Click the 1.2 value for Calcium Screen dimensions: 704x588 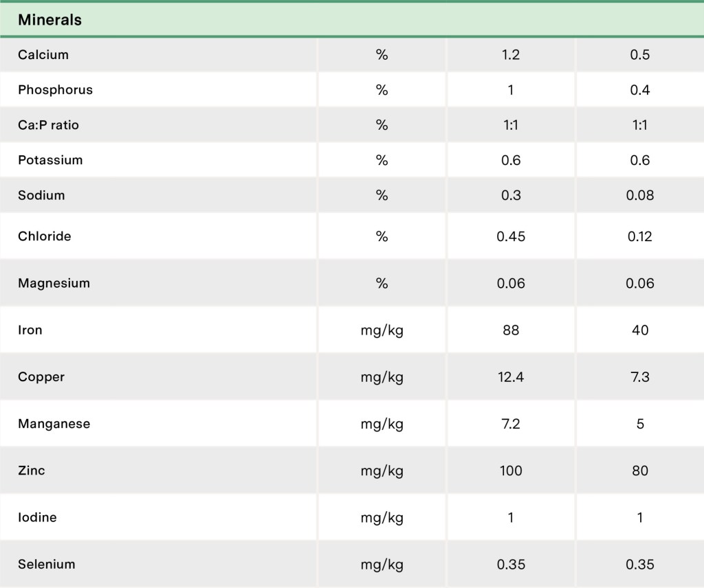pyautogui.click(x=511, y=54)
